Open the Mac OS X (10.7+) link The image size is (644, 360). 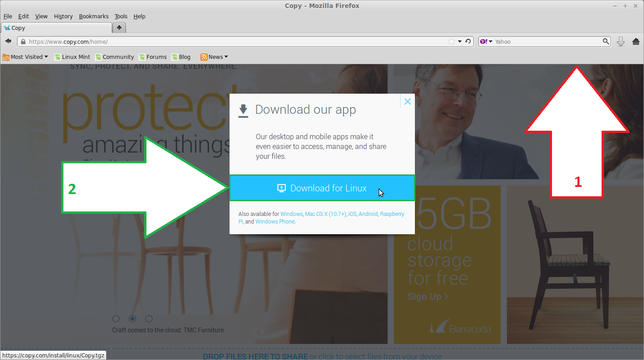pos(326,214)
